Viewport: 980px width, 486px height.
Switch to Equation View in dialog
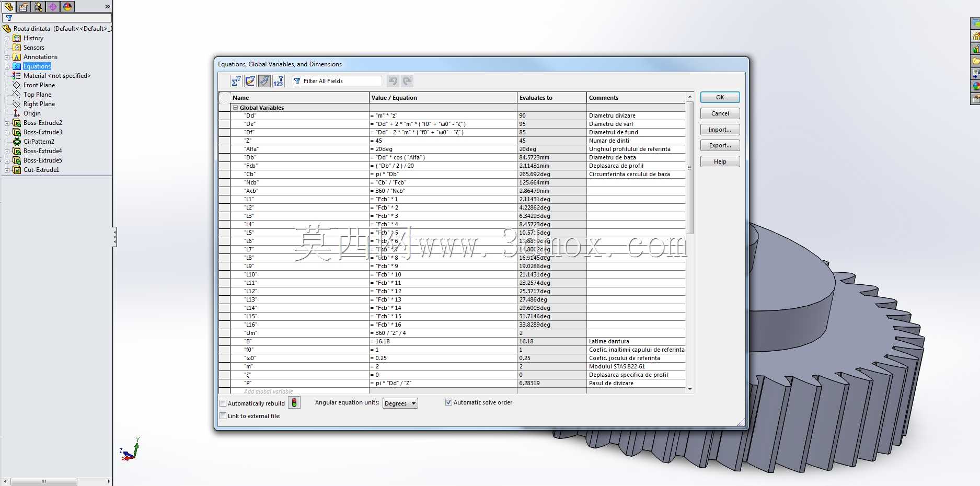point(236,81)
